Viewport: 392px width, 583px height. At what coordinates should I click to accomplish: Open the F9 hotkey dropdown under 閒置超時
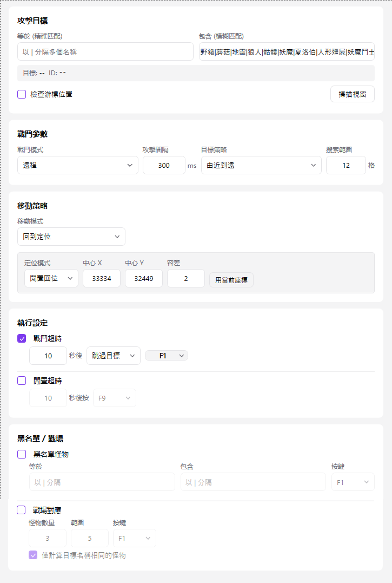click(x=114, y=397)
